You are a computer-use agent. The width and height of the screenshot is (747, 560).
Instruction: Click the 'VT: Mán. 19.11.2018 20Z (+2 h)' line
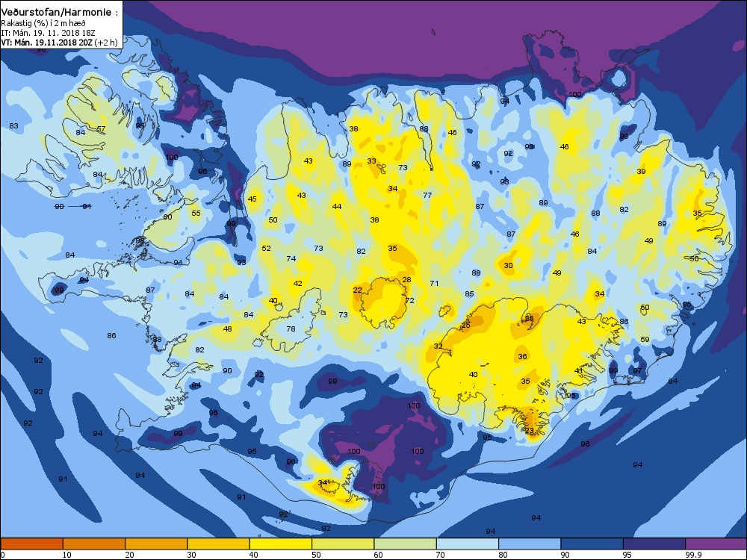coord(59,43)
